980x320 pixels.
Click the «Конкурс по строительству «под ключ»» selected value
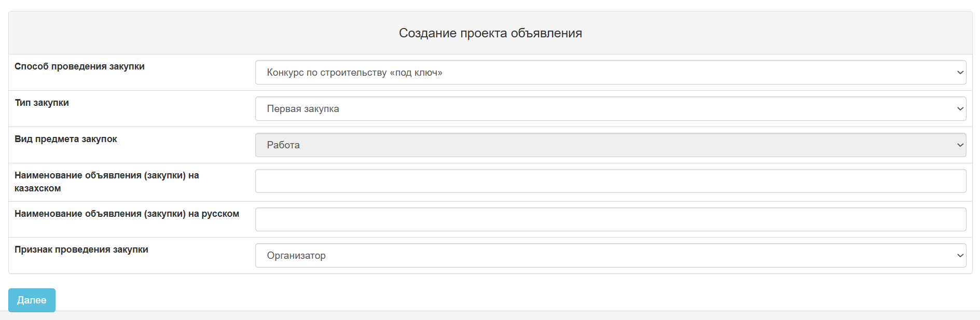(x=354, y=73)
